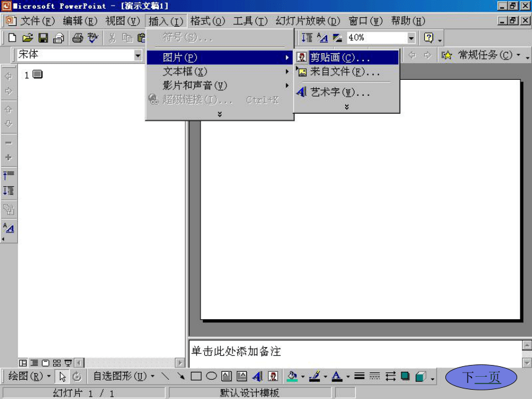Switch to Slide view
Viewport: 532px width, 399px height.
(x=45, y=363)
